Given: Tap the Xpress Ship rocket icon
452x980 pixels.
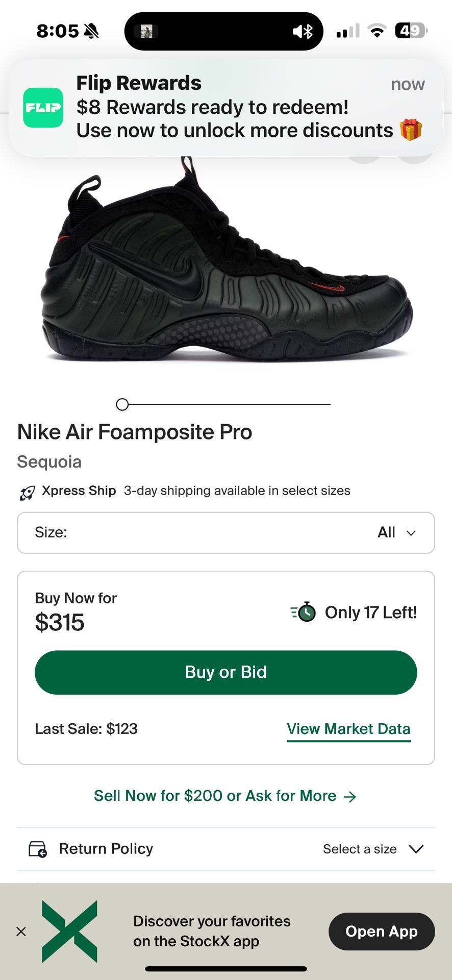Looking at the screenshot, I should click(27, 493).
